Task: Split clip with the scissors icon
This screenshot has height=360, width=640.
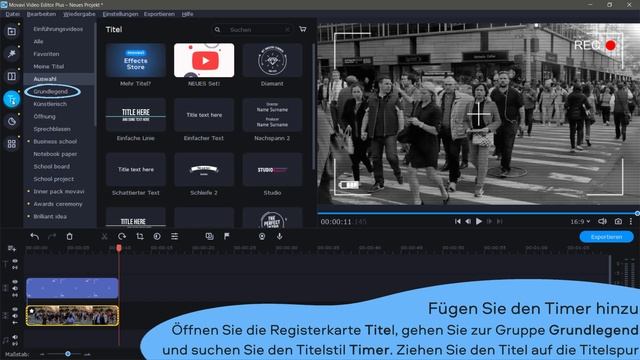Action: 104,236
